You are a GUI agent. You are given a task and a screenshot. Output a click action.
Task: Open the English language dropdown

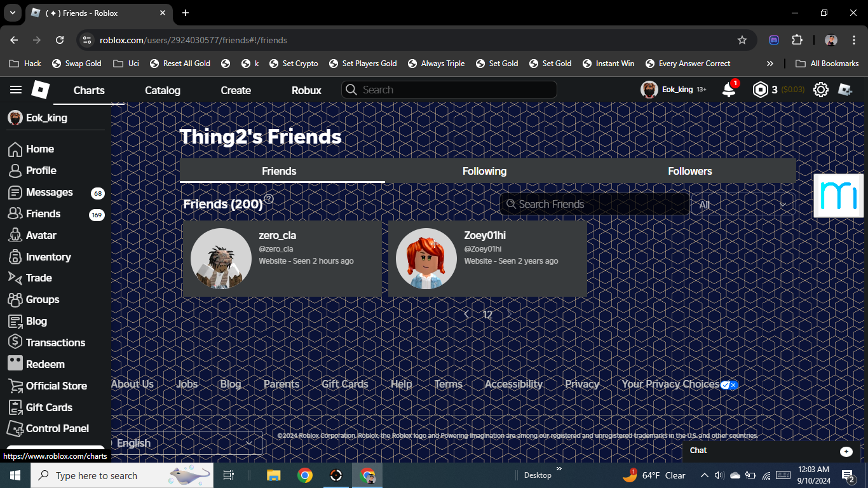(187, 443)
